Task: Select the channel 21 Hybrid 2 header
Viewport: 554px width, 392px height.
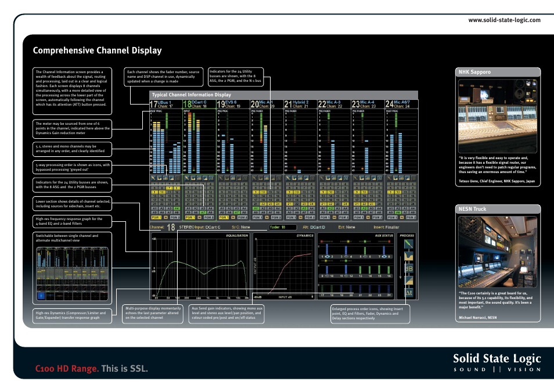Action: (x=300, y=104)
